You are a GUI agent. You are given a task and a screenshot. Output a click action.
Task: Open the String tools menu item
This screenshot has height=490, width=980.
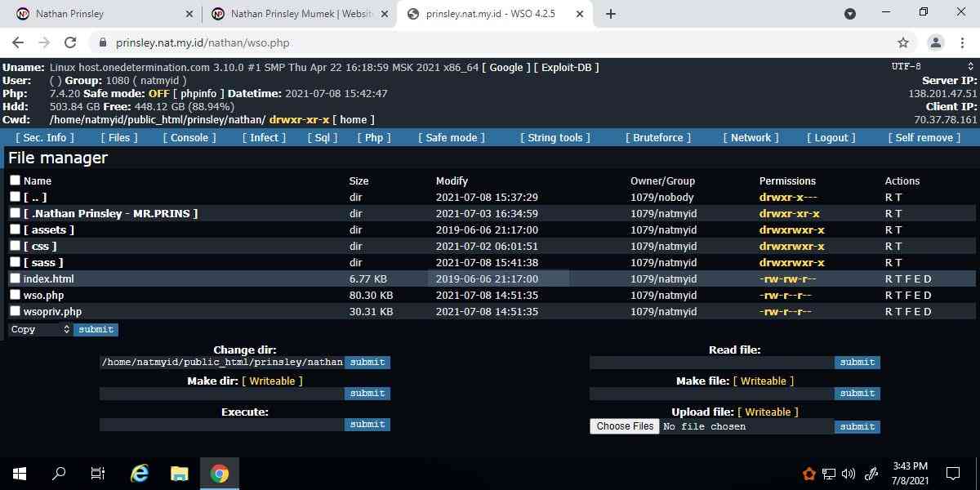(555, 137)
